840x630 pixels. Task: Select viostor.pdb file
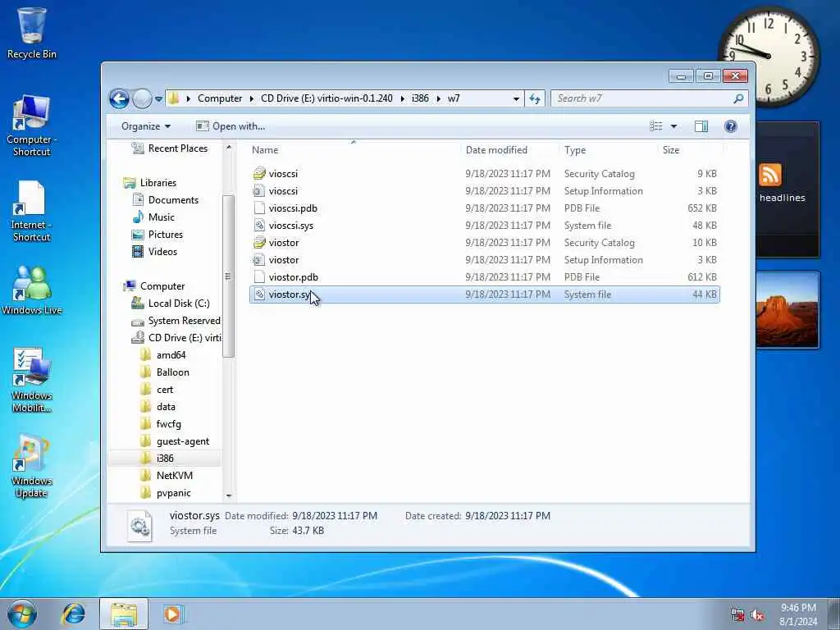coord(484,277)
